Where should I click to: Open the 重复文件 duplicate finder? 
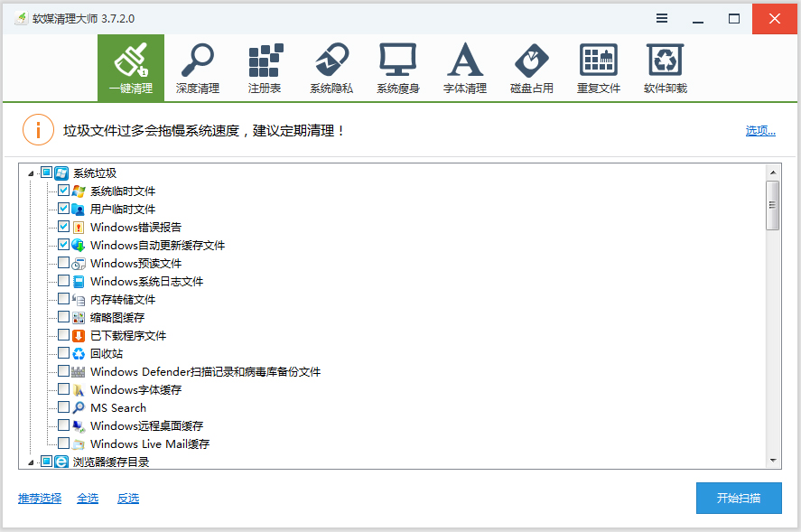point(598,68)
